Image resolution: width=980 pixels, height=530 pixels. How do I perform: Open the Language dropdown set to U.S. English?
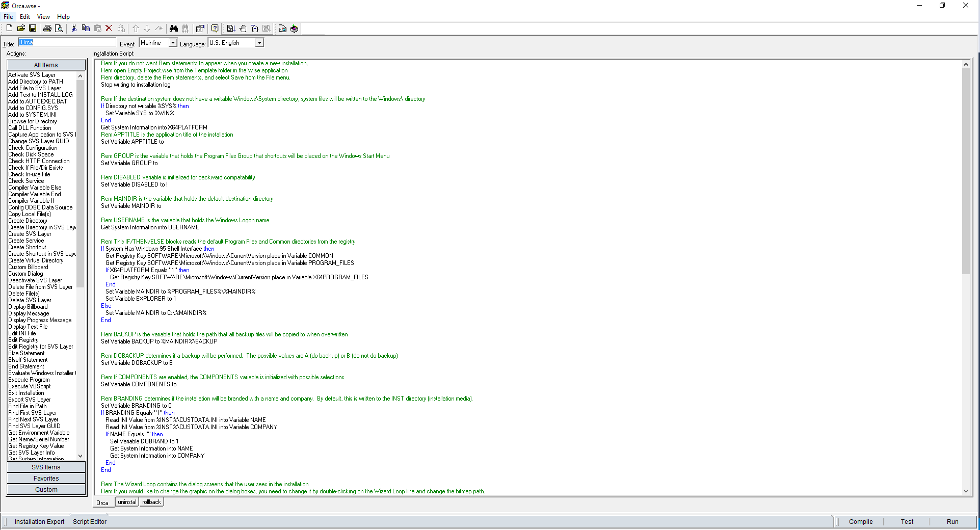(x=259, y=43)
